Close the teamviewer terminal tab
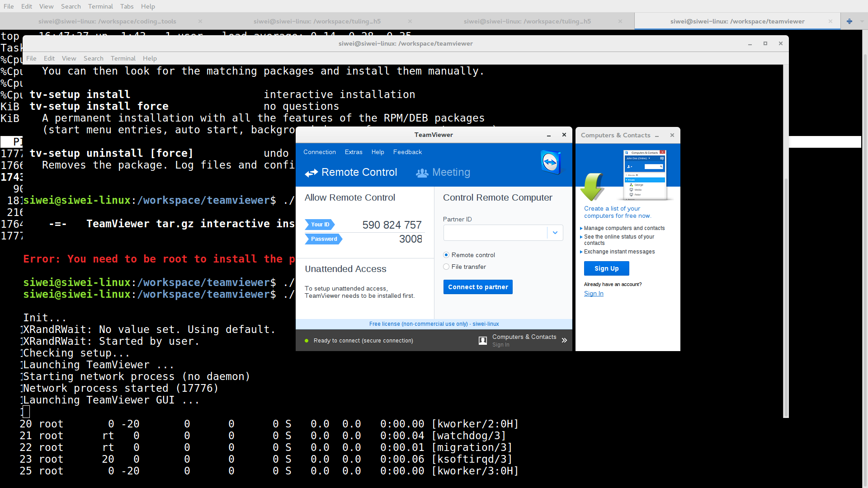Image resolution: width=868 pixels, height=488 pixels. click(x=830, y=21)
